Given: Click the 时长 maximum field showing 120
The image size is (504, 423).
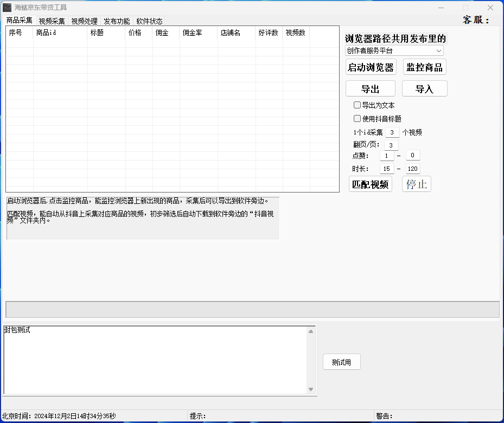Looking at the screenshot, I should coord(413,169).
